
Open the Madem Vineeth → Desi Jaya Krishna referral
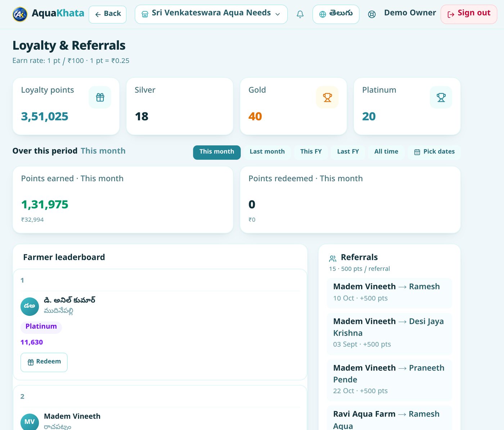[x=390, y=334]
